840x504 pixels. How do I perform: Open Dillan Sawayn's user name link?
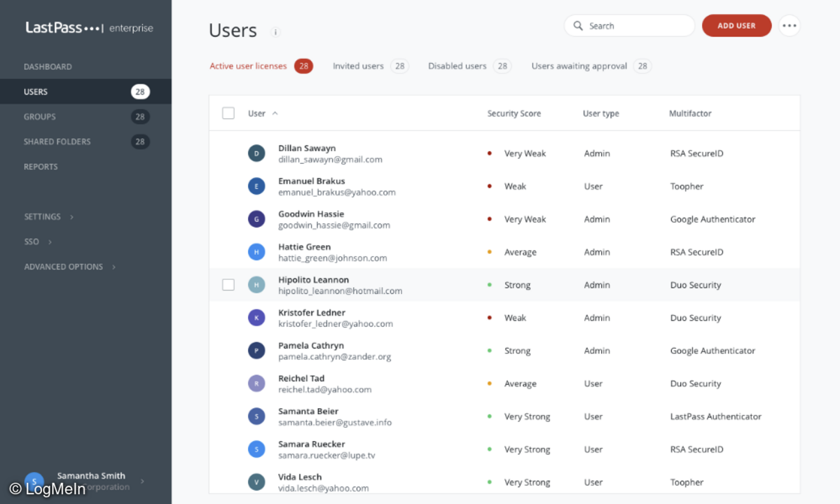(x=307, y=148)
